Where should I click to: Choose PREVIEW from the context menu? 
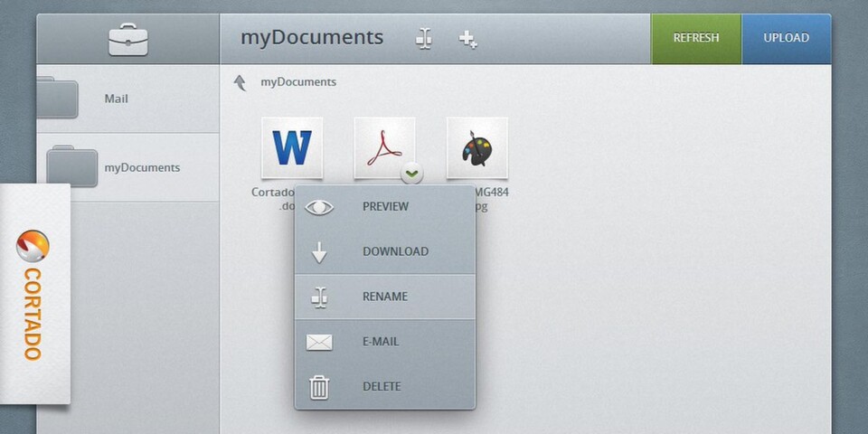click(385, 206)
